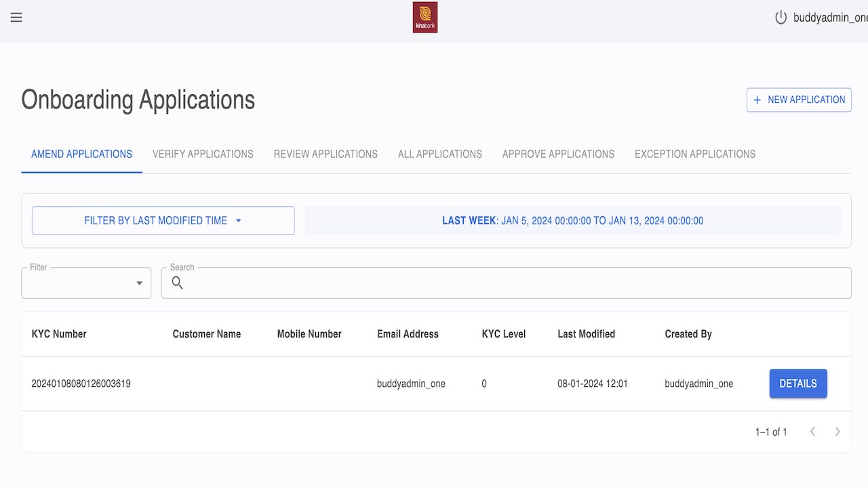Click Details button for the application

(x=798, y=384)
